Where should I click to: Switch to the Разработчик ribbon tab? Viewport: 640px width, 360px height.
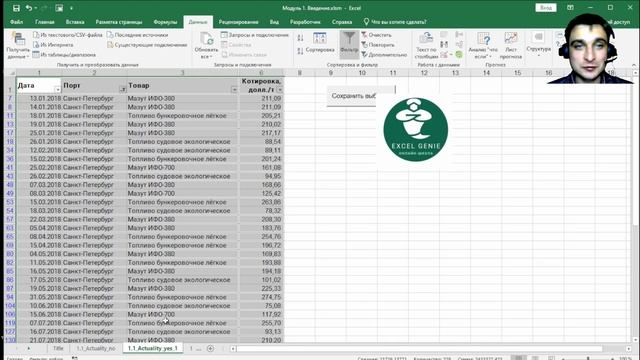[x=305, y=22]
